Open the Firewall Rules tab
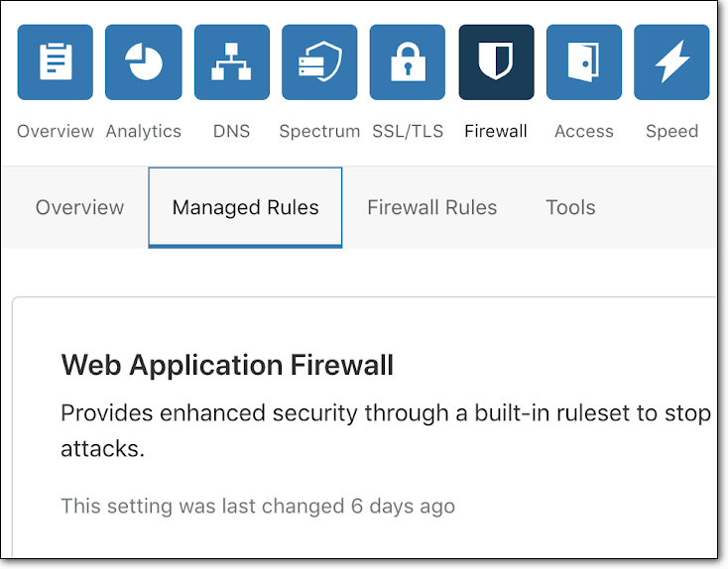 [x=432, y=208]
